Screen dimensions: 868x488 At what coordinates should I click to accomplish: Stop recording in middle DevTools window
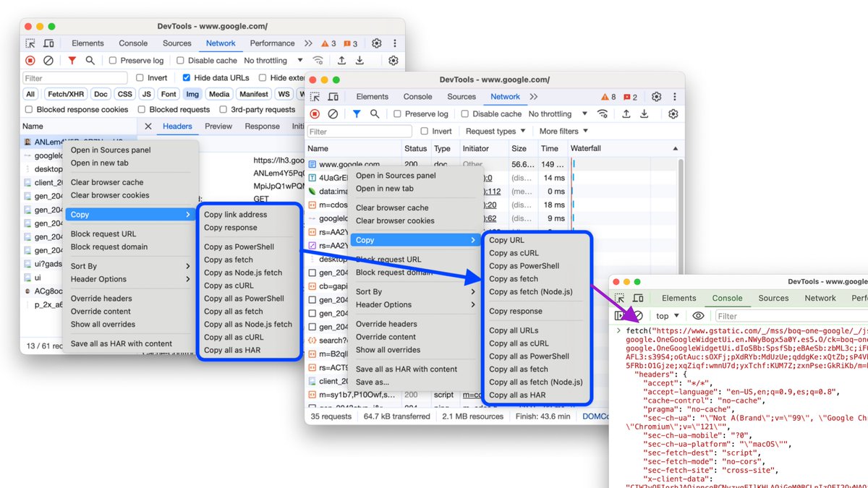pyautogui.click(x=315, y=114)
